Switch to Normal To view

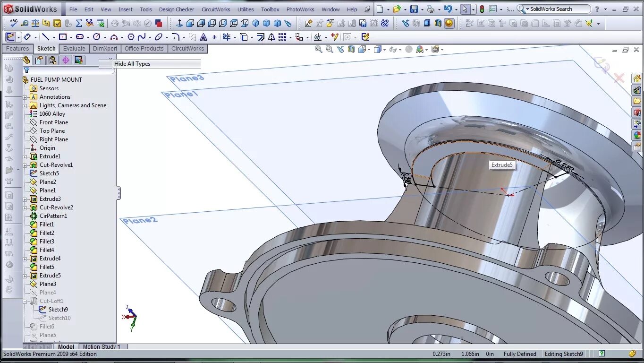click(179, 23)
